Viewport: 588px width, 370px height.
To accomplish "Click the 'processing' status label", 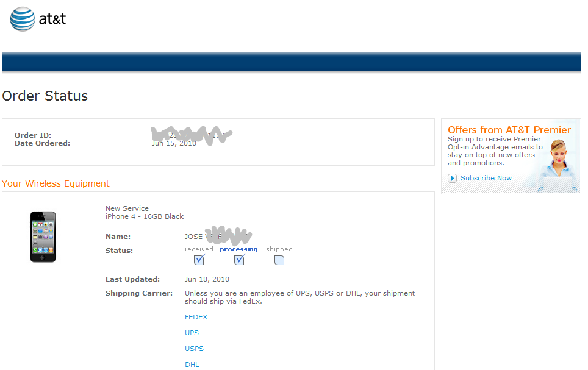I will point(239,249).
